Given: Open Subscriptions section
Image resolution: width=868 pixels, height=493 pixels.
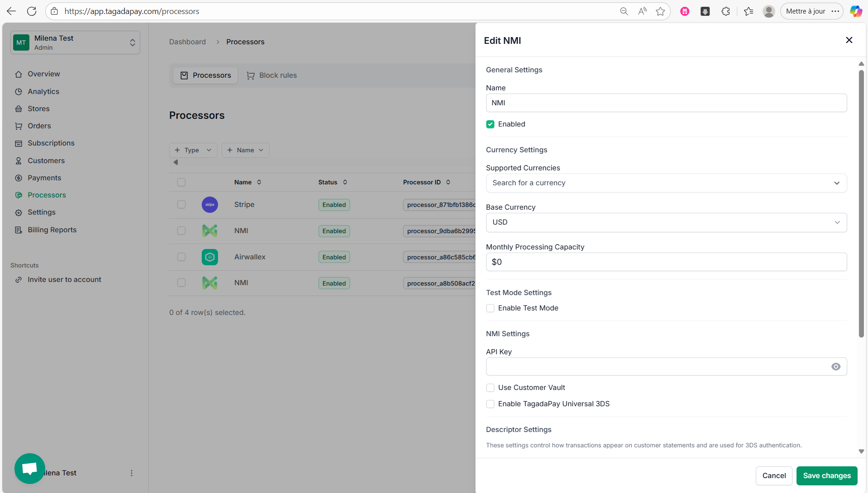Looking at the screenshot, I should coord(51,143).
